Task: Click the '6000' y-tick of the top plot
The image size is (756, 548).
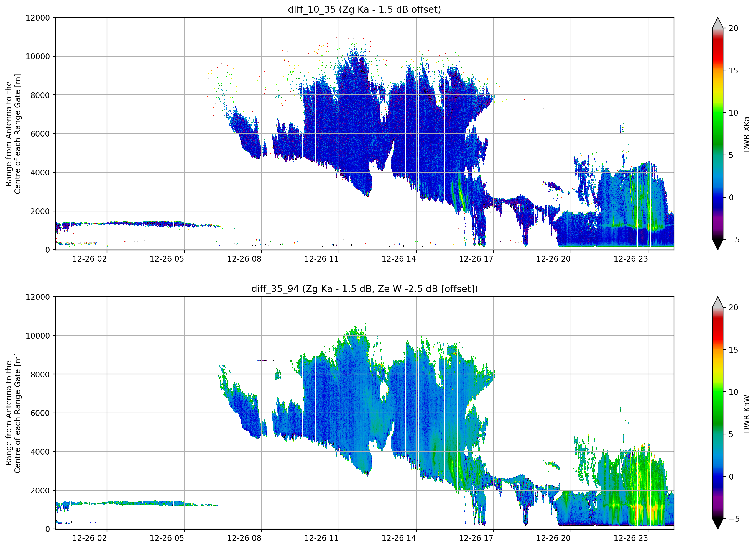Action: point(40,134)
